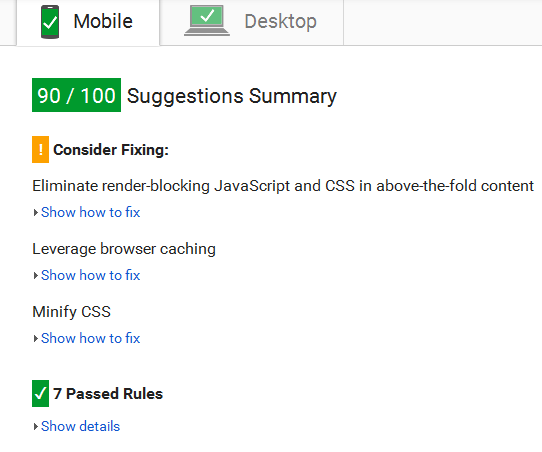Click the Suggestions Summary heading
Viewport: 542px width, 452px height.
(232, 96)
